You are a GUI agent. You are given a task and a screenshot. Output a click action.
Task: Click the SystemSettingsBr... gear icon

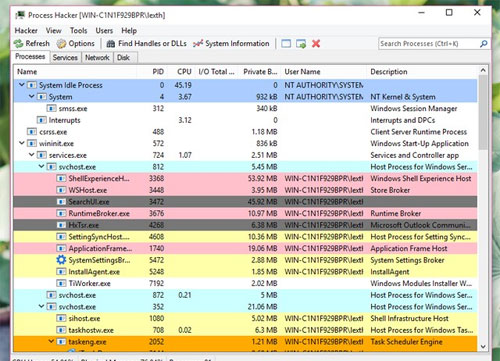click(61, 260)
